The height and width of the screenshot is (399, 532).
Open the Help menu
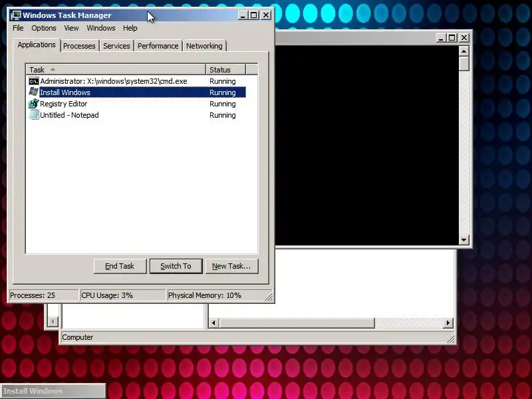pyautogui.click(x=130, y=28)
